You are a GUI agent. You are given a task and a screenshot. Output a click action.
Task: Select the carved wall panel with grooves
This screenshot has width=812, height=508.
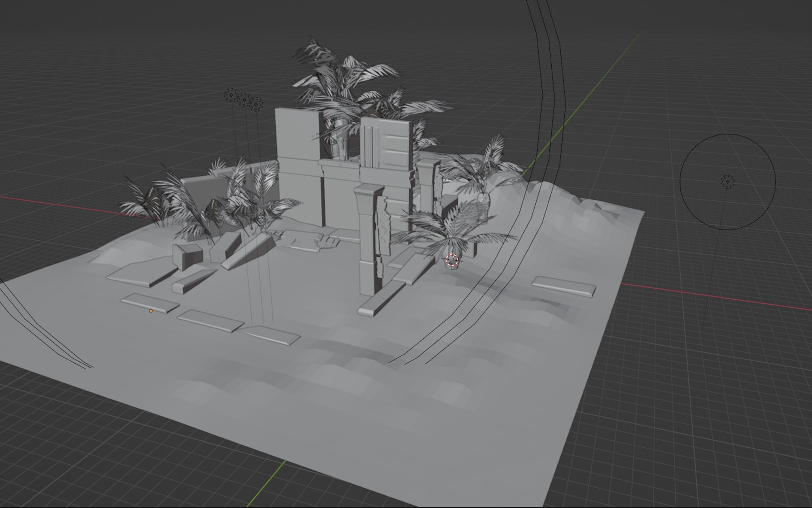point(386,143)
